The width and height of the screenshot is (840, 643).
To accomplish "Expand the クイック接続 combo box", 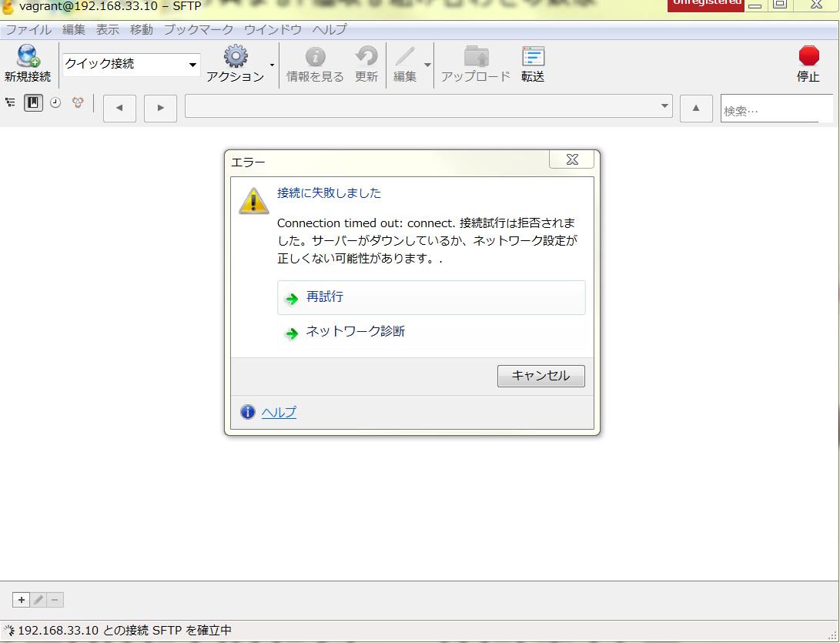I will point(192,65).
